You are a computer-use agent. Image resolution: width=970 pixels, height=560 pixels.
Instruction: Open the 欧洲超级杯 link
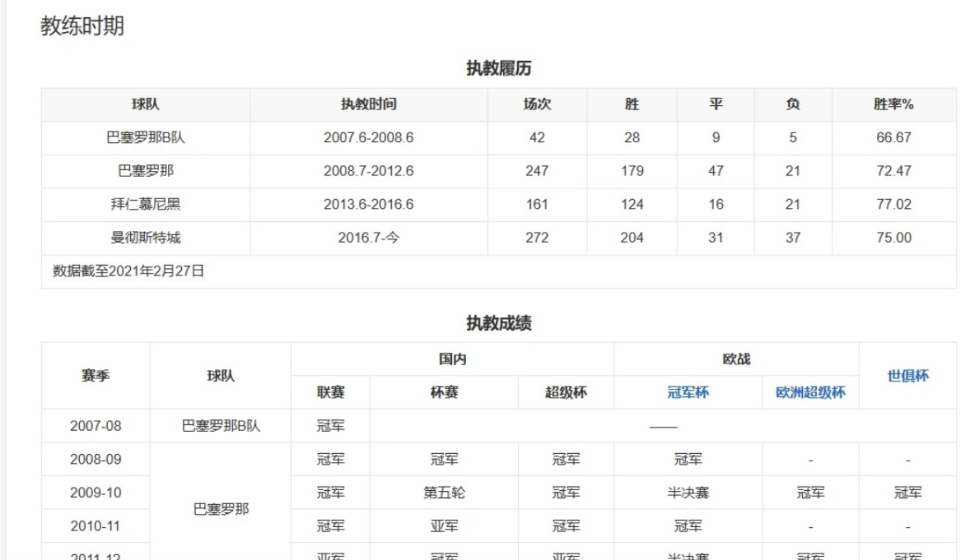click(810, 392)
